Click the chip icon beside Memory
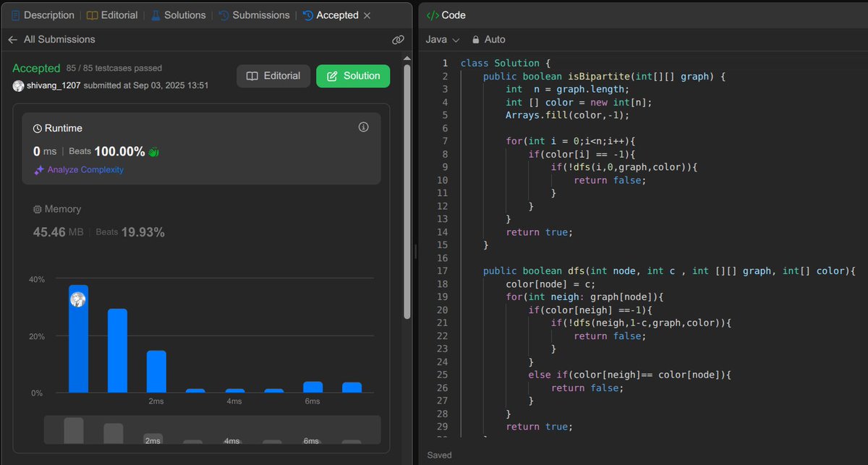This screenshot has height=465, width=868. [38, 209]
